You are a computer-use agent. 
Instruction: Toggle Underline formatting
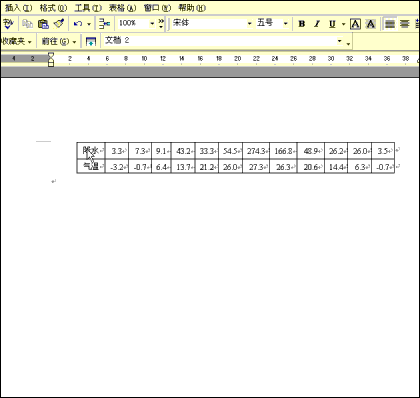tap(332, 24)
